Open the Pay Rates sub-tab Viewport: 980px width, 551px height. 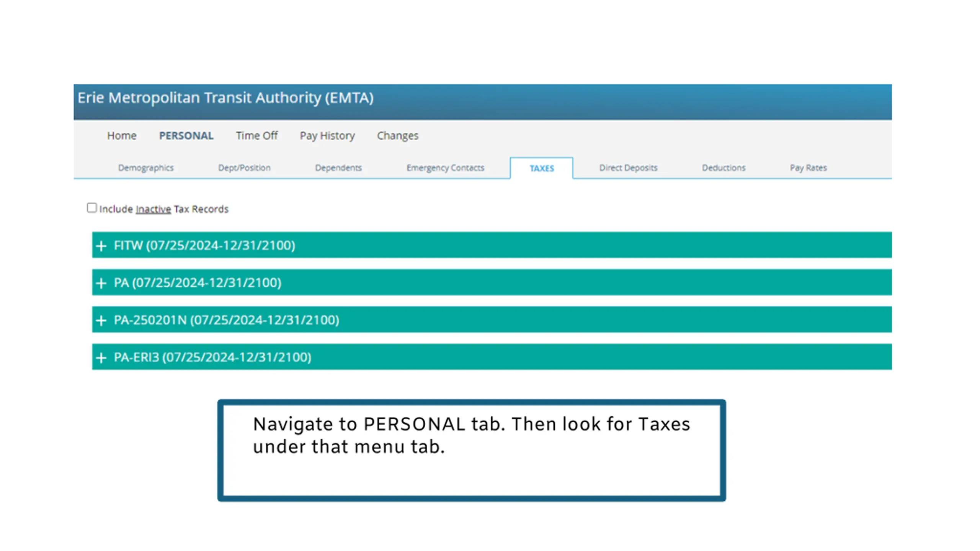[808, 168]
